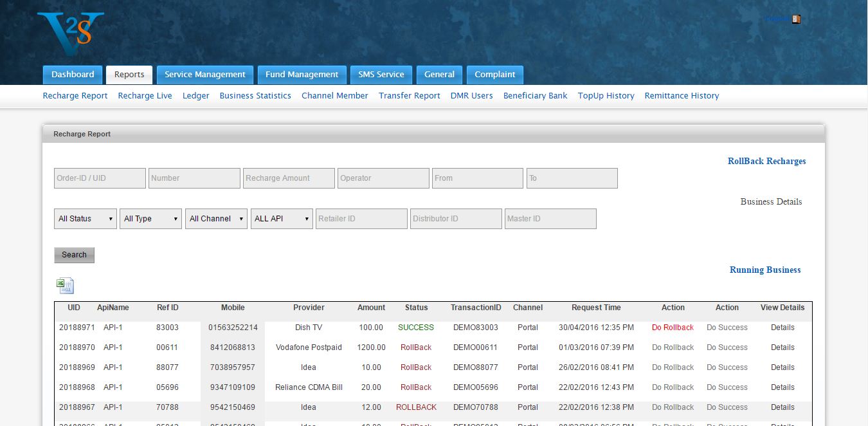Screen dimensions: 868x426
Task: Expand the ALL API dropdown
Action: (282, 219)
